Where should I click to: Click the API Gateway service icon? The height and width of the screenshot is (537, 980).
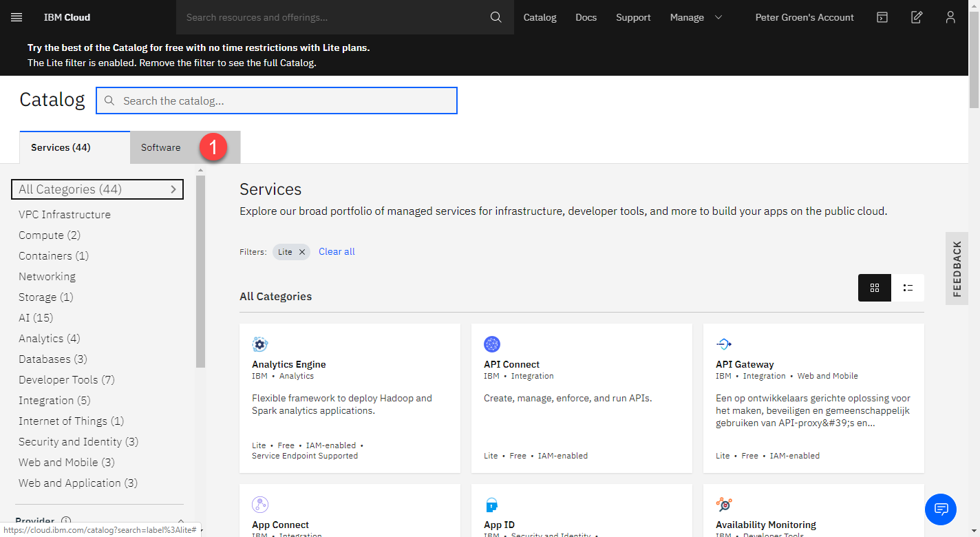point(724,344)
